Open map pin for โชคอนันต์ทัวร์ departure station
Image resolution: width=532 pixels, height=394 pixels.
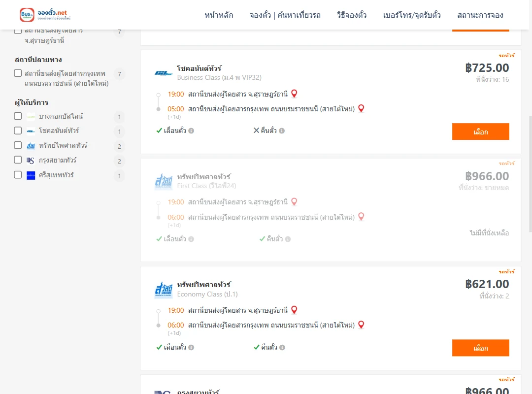[x=294, y=94]
